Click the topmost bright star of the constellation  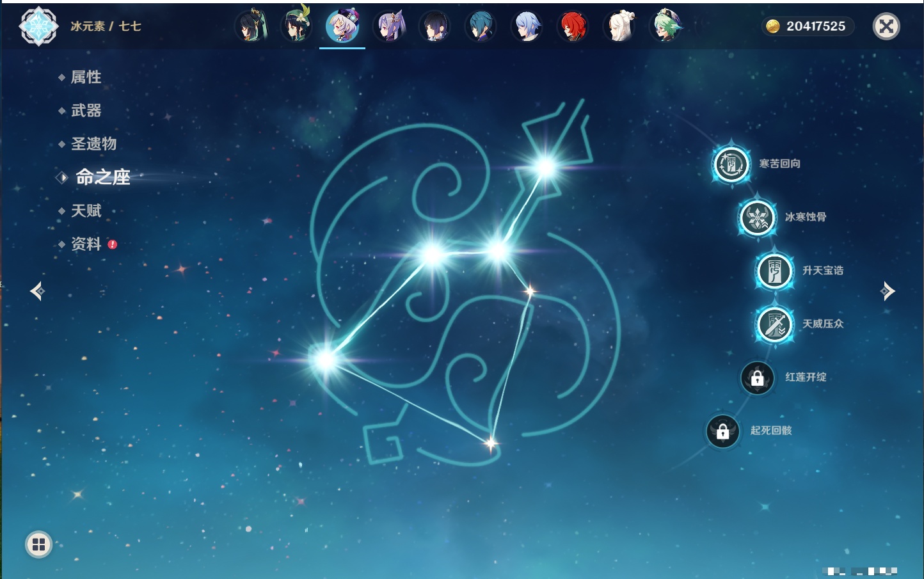pyautogui.click(x=545, y=167)
